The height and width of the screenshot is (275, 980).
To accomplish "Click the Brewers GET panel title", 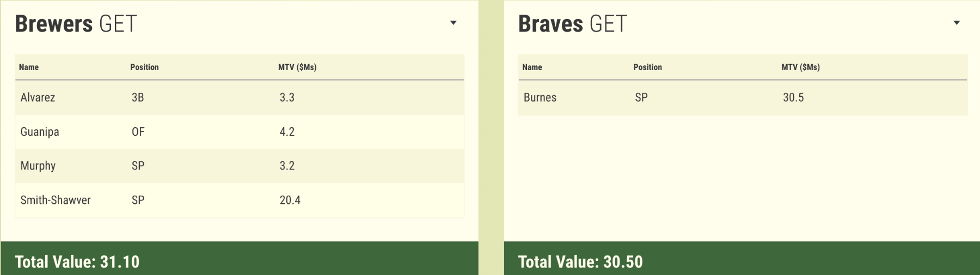I will [x=76, y=24].
